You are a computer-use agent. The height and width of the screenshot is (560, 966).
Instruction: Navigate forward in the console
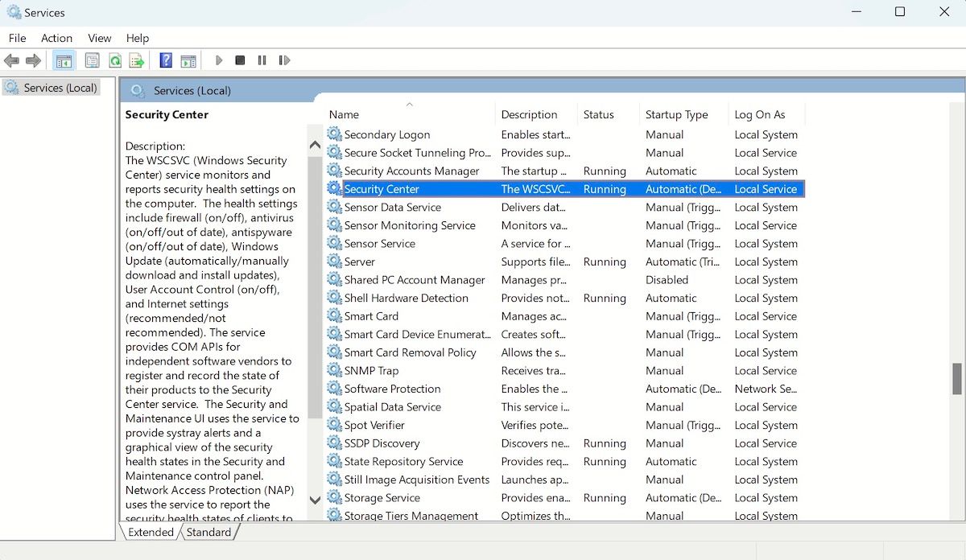pos(32,60)
